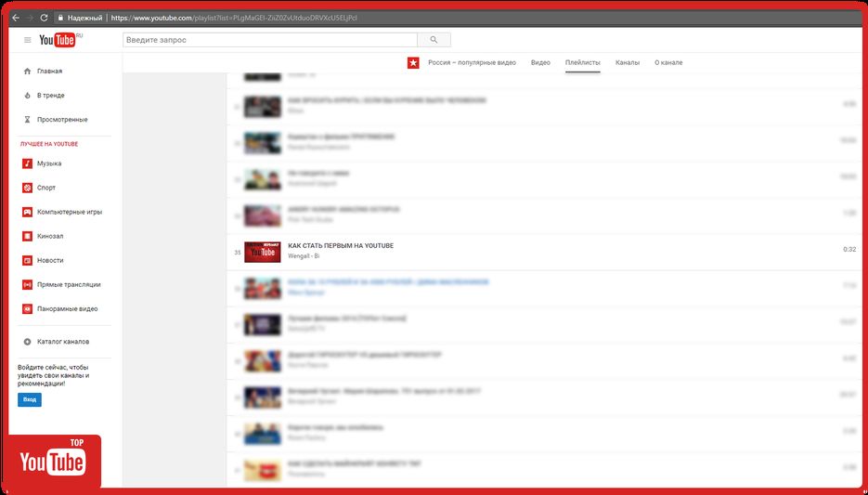Viewport: 868px width, 495px height.
Task: Click the YouTube playlist URL in address bar
Action: pos(234,18)
